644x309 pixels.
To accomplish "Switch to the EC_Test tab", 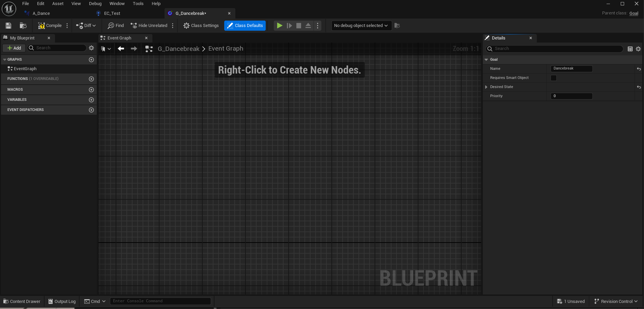I will tap(112, 13).
